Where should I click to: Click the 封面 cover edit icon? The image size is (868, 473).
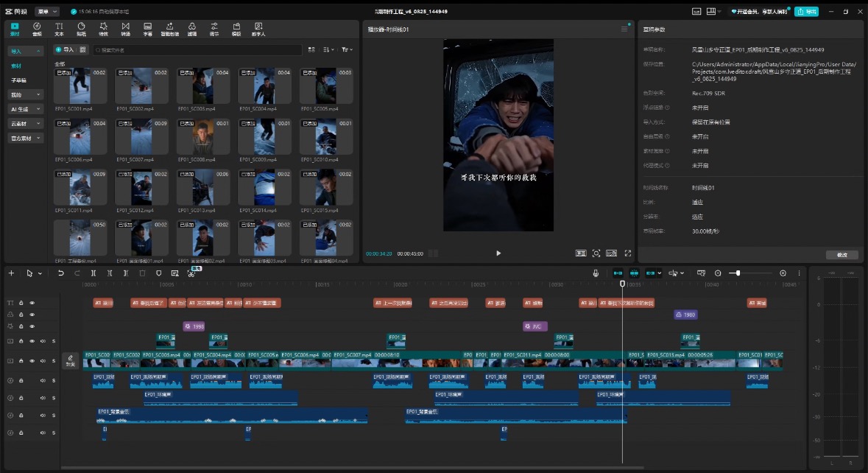coord(70,360)
